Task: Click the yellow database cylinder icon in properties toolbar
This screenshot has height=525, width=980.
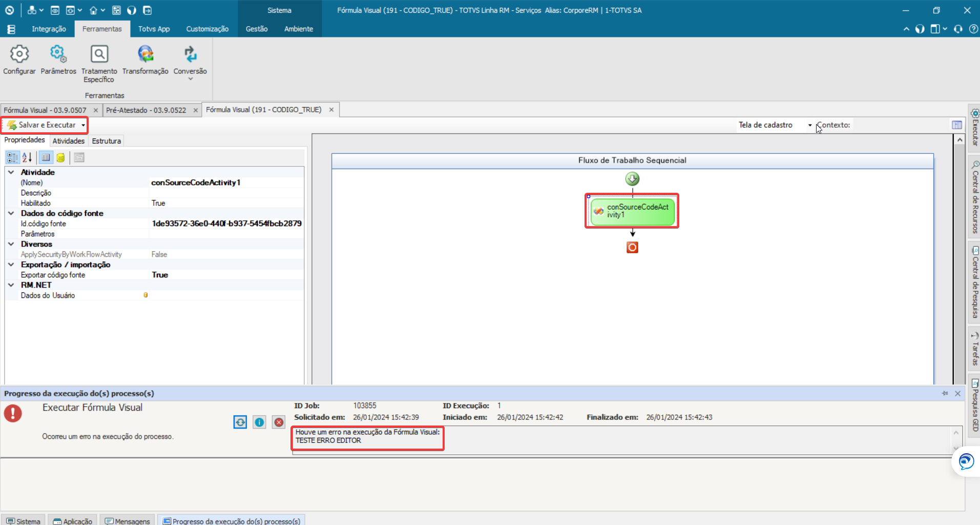Action: 60,157
